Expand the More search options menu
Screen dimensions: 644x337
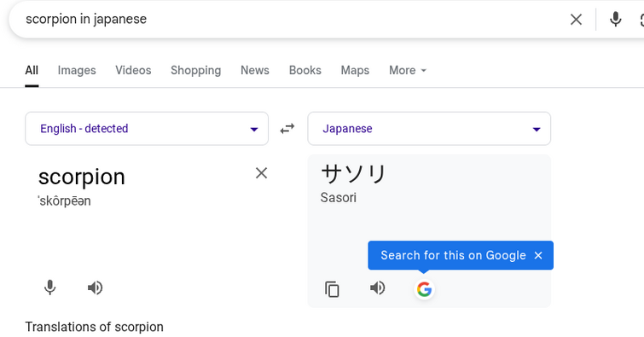[408, 70]
